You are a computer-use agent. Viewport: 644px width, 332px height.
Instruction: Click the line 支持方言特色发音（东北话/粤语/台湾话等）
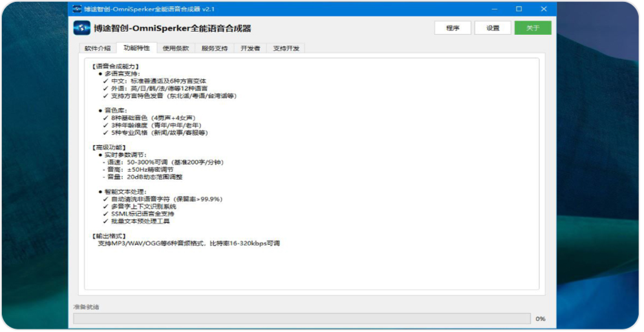click(170, 96)
